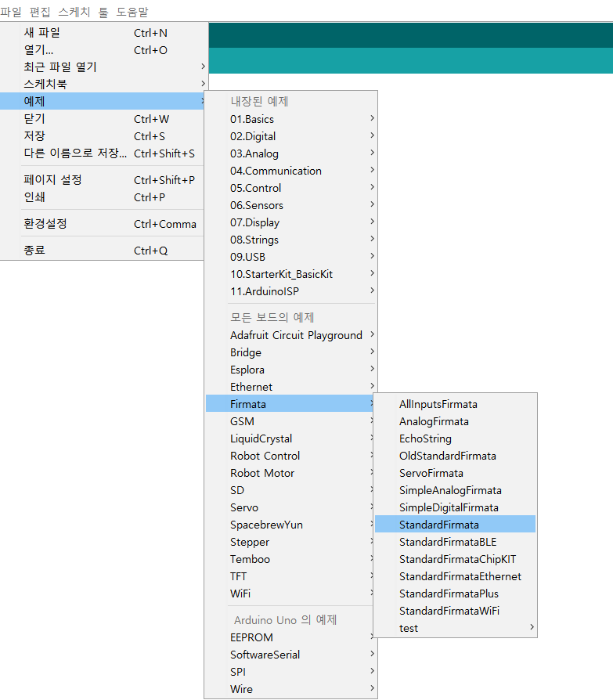This screenshot has width=613, height=700.
Task: Open SoftwareSerial examples submenu
Action: pyautogui.click(x=290, y=655)
